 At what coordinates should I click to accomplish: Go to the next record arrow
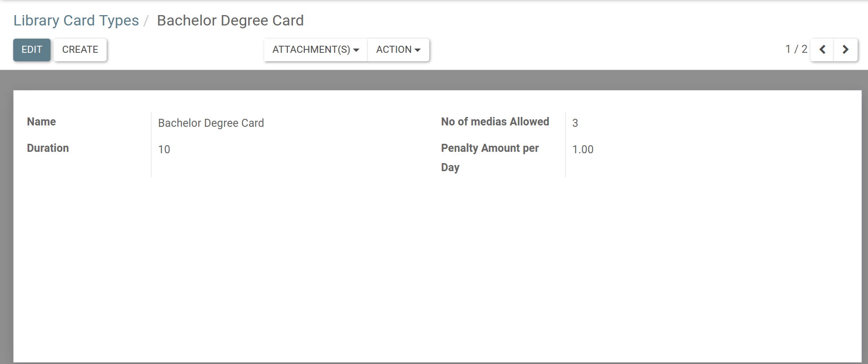[845, 50]
